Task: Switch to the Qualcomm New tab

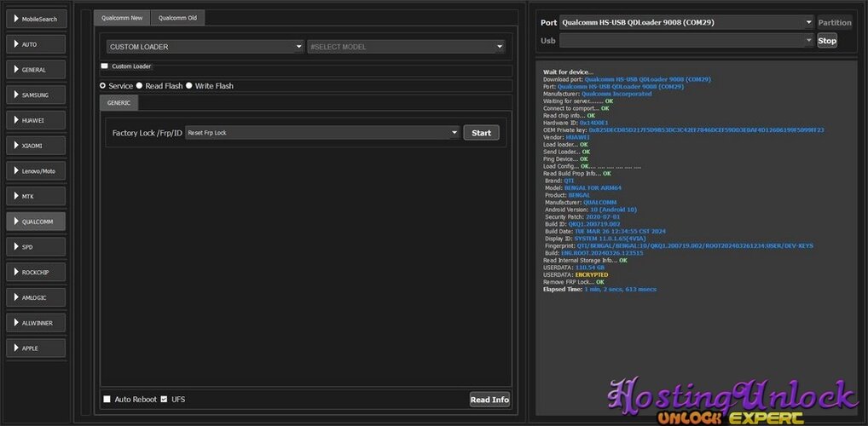Action: tap(122, 18)
